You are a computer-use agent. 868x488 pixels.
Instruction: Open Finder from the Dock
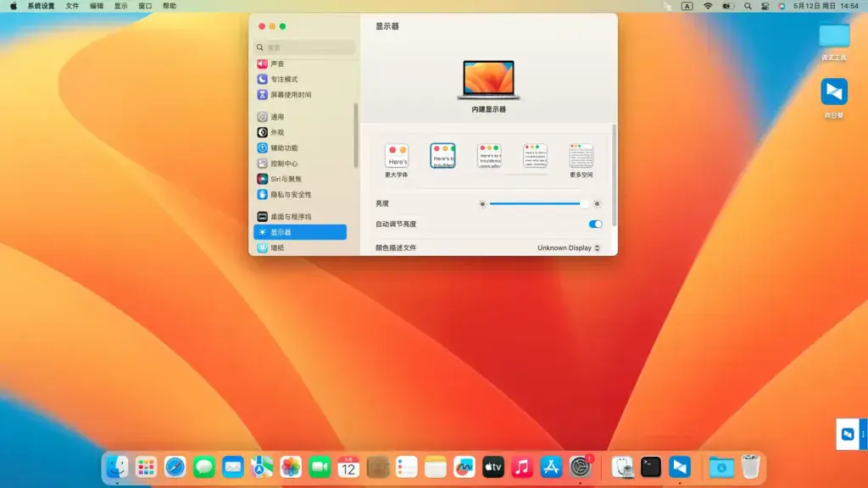click(117, 468)
